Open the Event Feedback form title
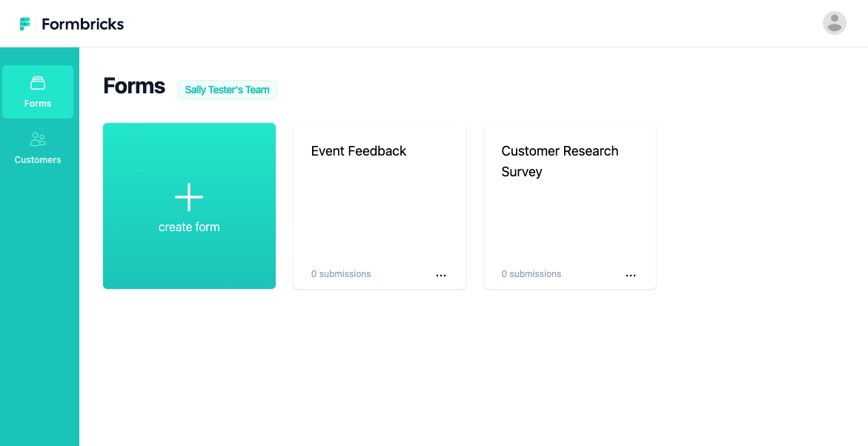This screenshot has width=868, height=446. [x=359, y=151]
